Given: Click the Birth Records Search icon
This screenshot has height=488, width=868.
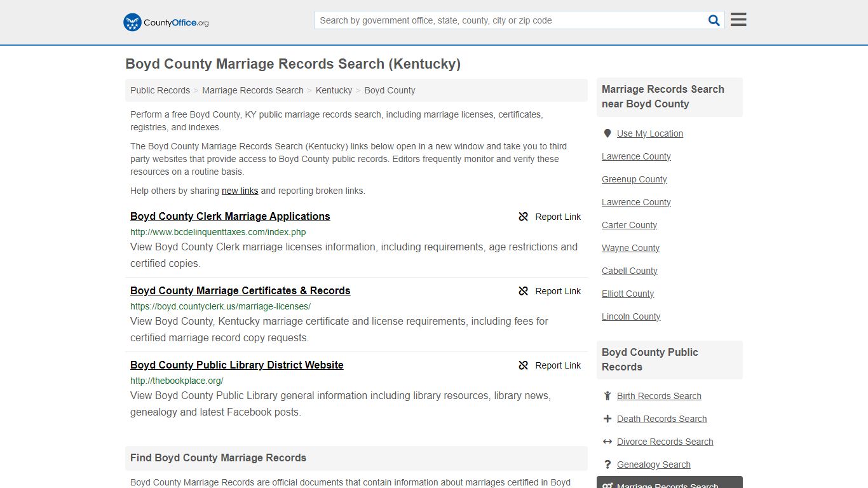Looking at the screenshot, I should point(607,396).
